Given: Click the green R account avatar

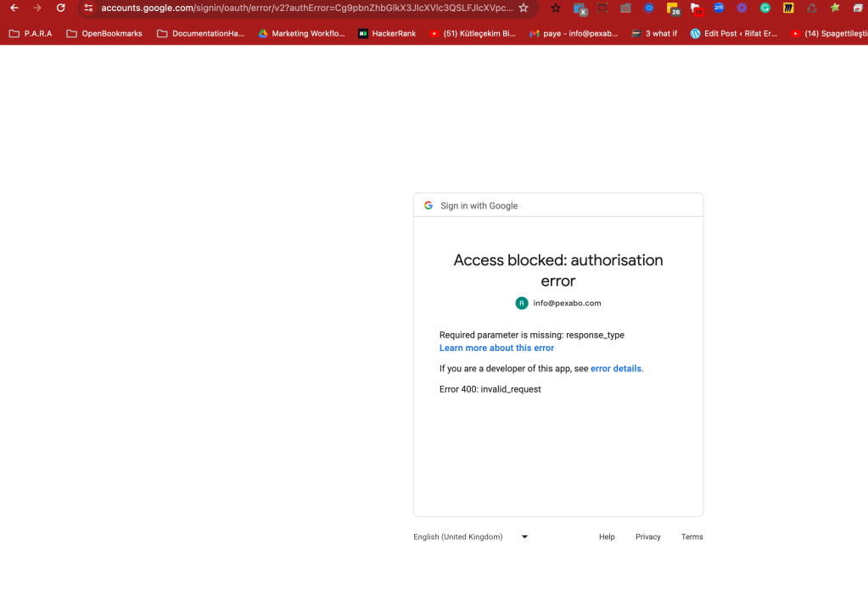Looking at the screenshot, I should [x=522, y=303].
